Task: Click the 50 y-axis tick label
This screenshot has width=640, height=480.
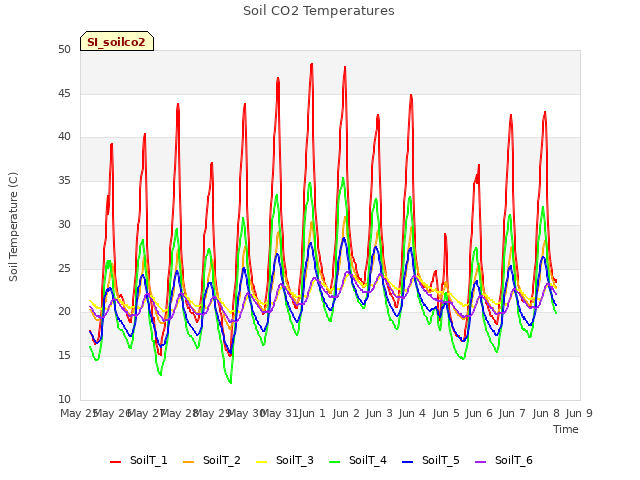Action: pyautogui.click(x=64, y=50)
